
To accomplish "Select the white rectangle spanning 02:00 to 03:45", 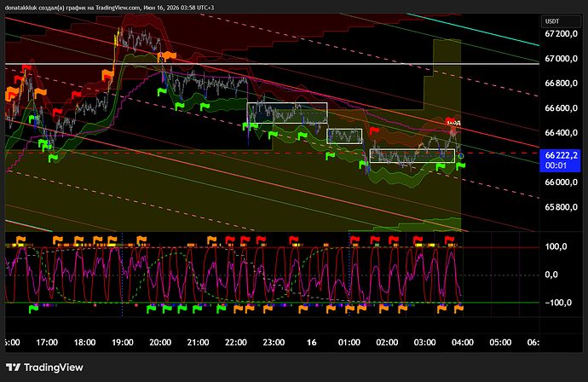I will tap(412, 156).
